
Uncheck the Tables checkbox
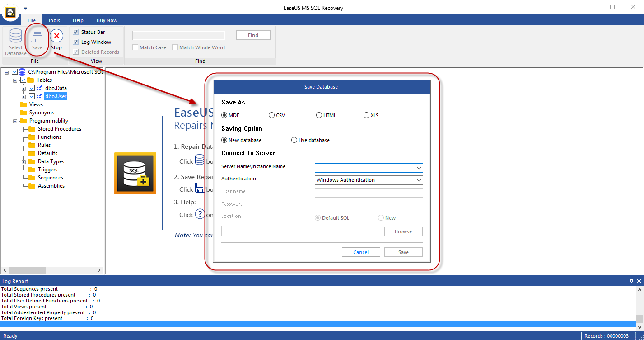[x=23, y=80]
